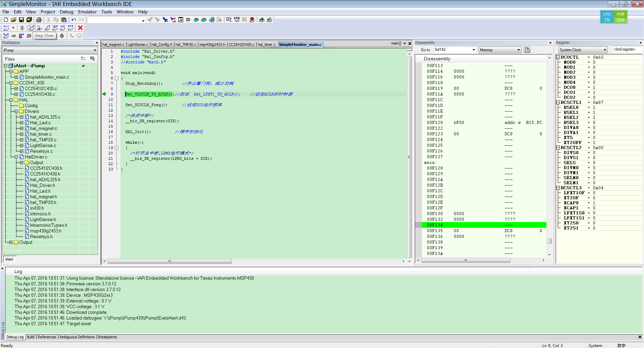Toggle the GIE interrupt enable button
Viewport: 644px width, 348px height.
pyautogui.click(x=14, y=36)
